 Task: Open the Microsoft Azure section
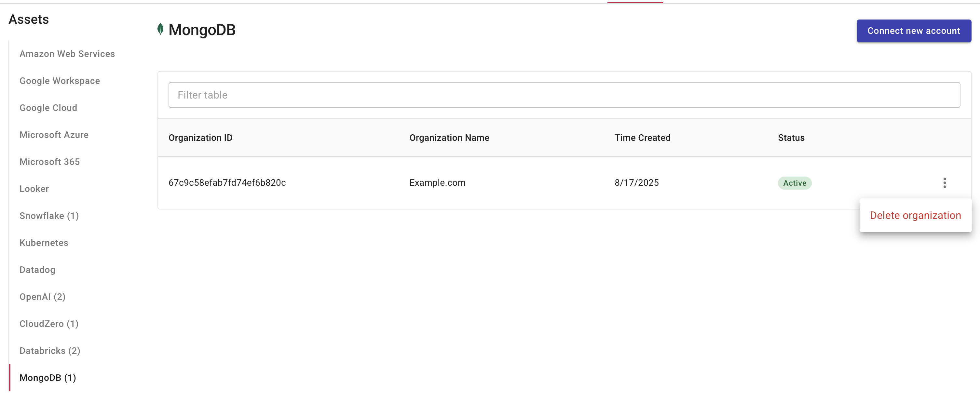[54, 135]
